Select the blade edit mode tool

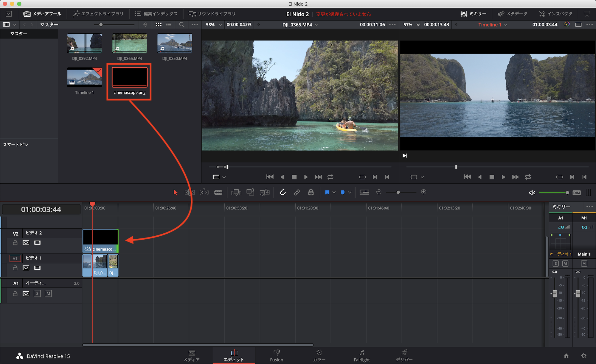pyautogui.click(x=218, y=193)
